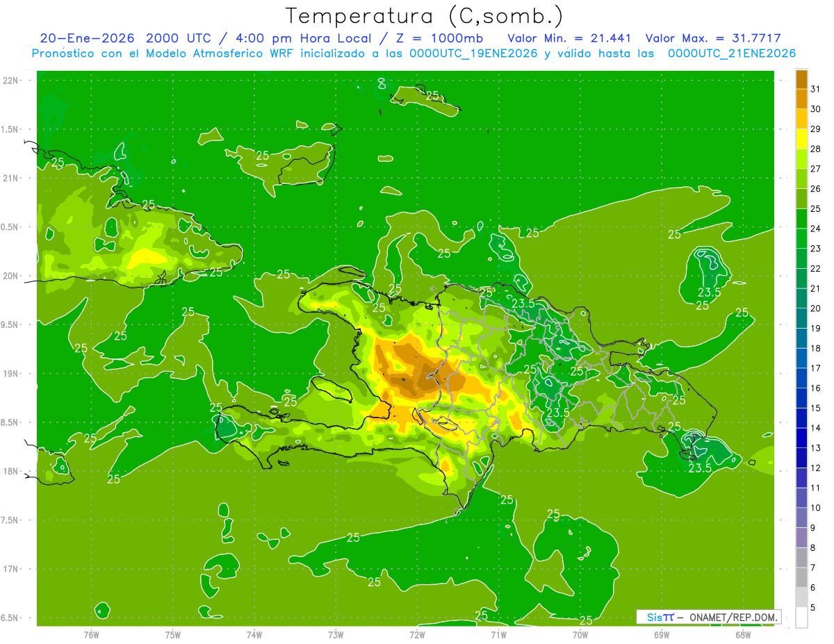Viewport: 834px width, 644px height.
Task: Pick the yellow swatch between 28 and 29
Action: coord(801,139)
